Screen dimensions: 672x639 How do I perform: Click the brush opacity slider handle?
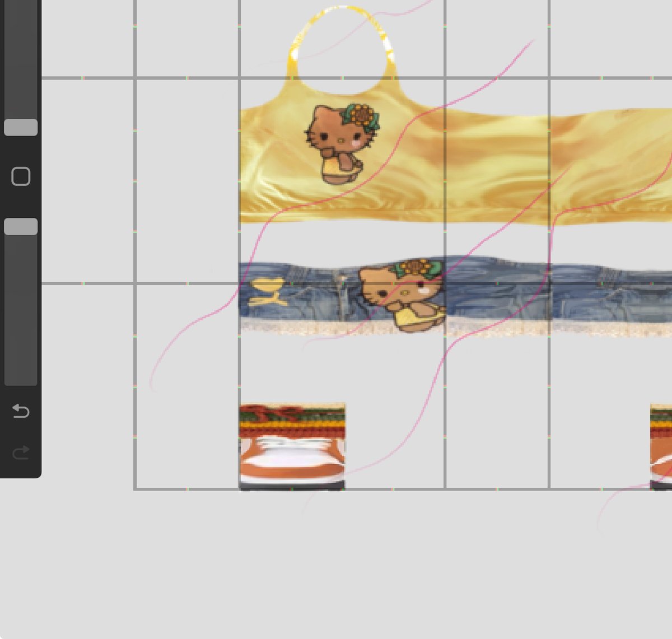21,226
